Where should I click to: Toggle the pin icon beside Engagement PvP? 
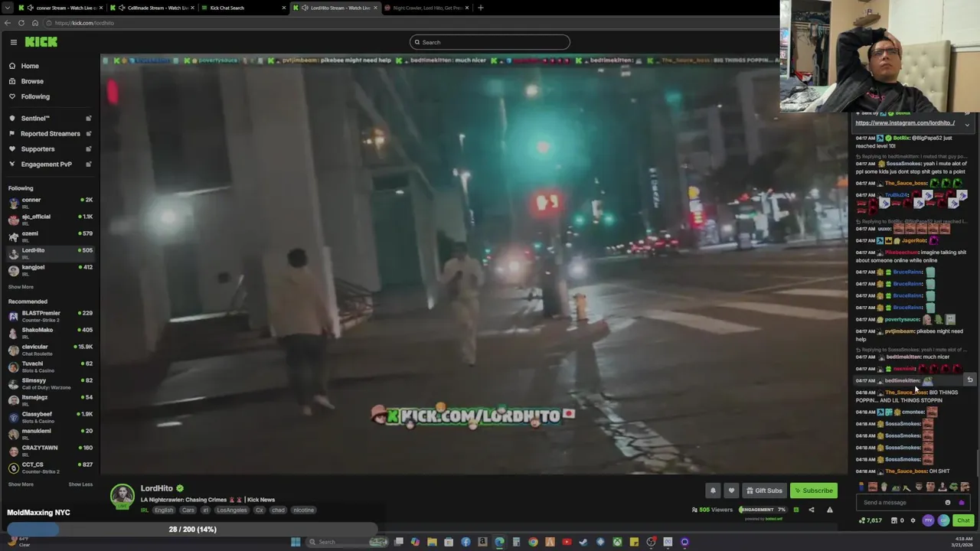[89, 164]
